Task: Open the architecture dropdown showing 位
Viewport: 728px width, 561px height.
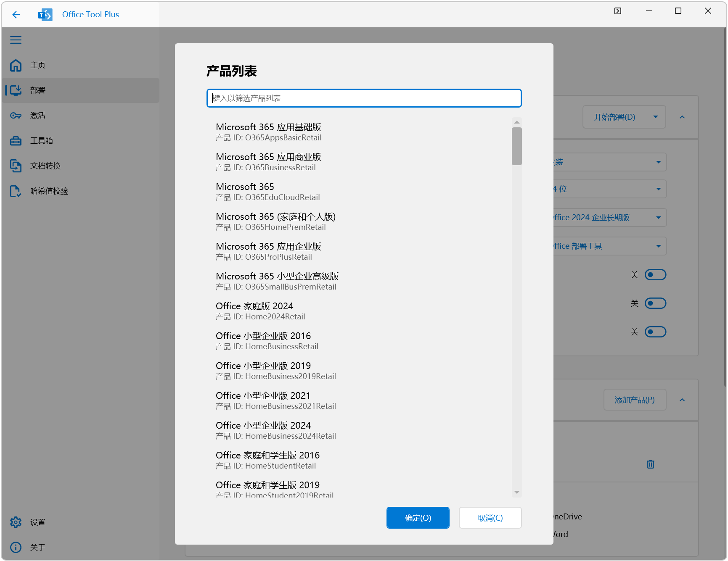Action: point(610,189)
